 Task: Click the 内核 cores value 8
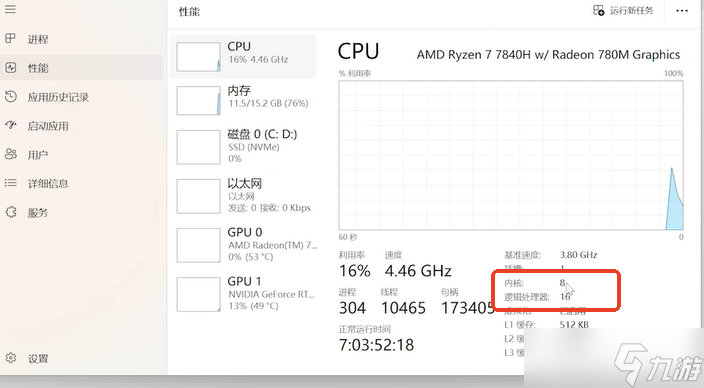(x=562, y=283)
